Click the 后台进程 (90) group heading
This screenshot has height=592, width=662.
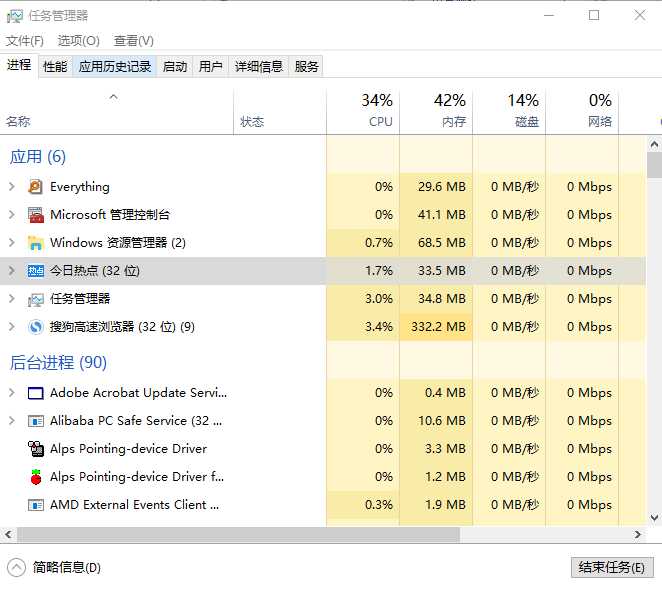pos(58,362)
